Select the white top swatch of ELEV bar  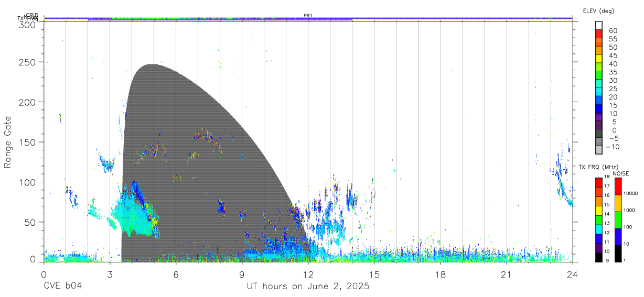(599, 25)
